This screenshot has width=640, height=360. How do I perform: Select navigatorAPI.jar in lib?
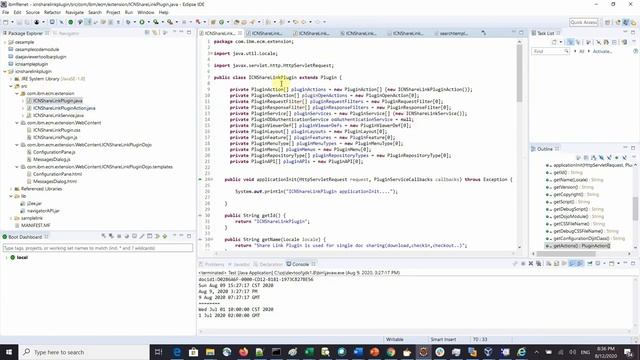43,211
